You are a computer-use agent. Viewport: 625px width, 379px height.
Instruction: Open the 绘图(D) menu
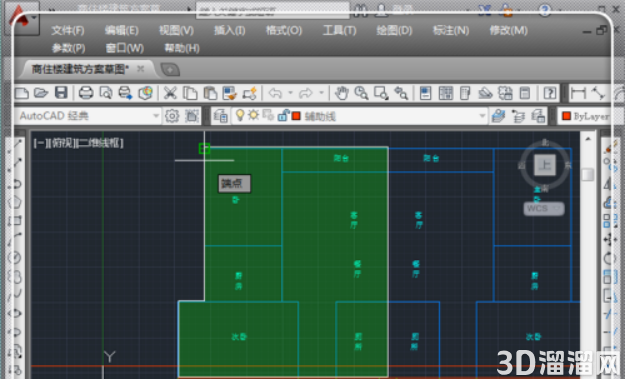(394, 30)
